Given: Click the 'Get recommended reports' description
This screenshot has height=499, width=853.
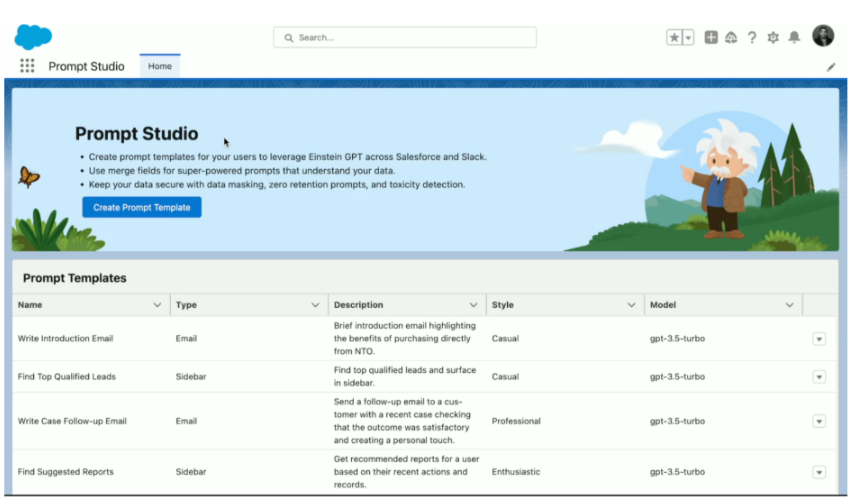Looking at the screenshot, I should (x=406, y=472).
